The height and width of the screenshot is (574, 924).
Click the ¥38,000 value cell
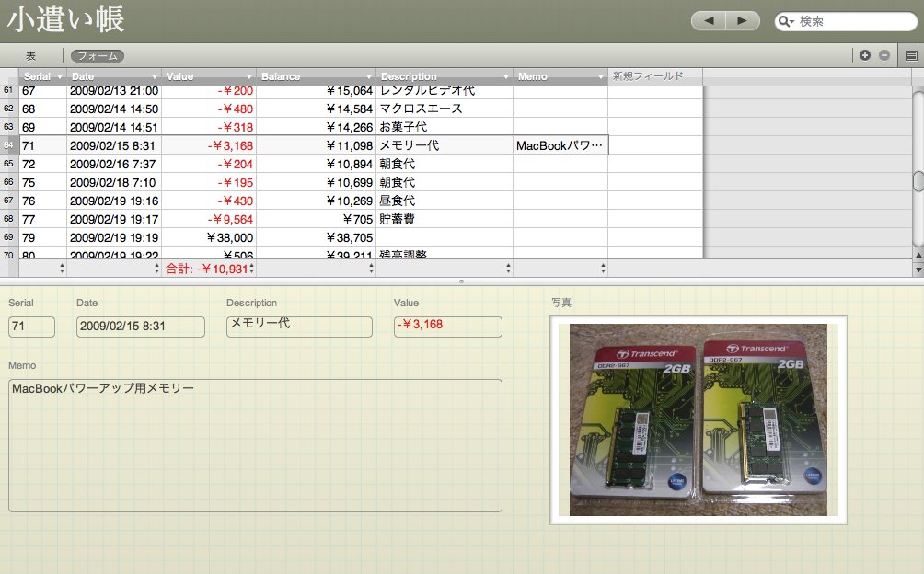coord(209,238)
